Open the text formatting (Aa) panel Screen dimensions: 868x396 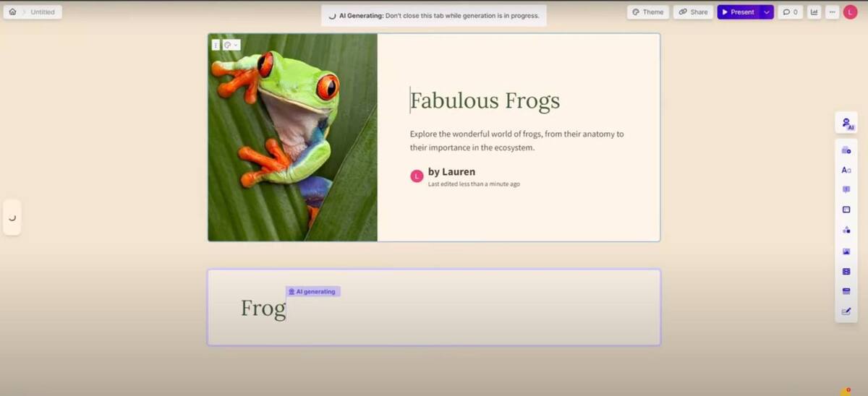[x=846, y=171]
